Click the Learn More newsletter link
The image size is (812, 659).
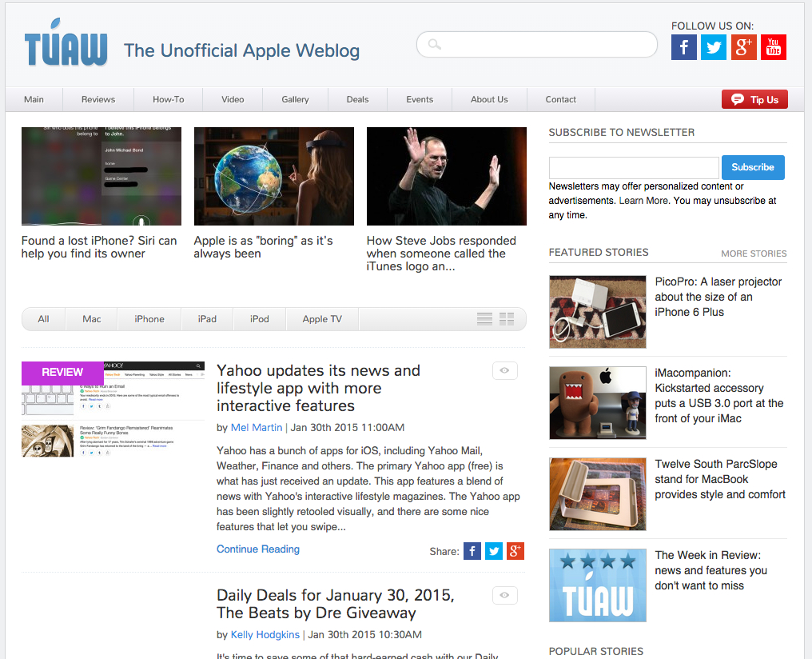coord(643,201)
